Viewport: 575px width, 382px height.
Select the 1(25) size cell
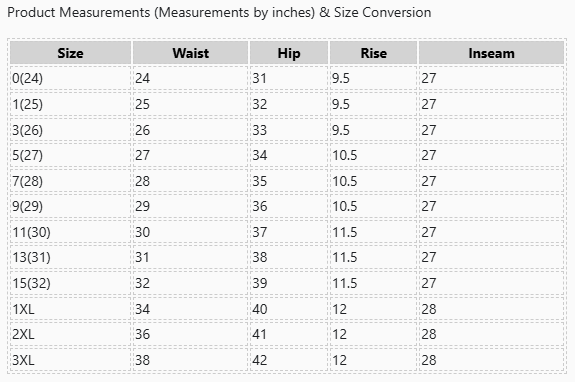70,104
